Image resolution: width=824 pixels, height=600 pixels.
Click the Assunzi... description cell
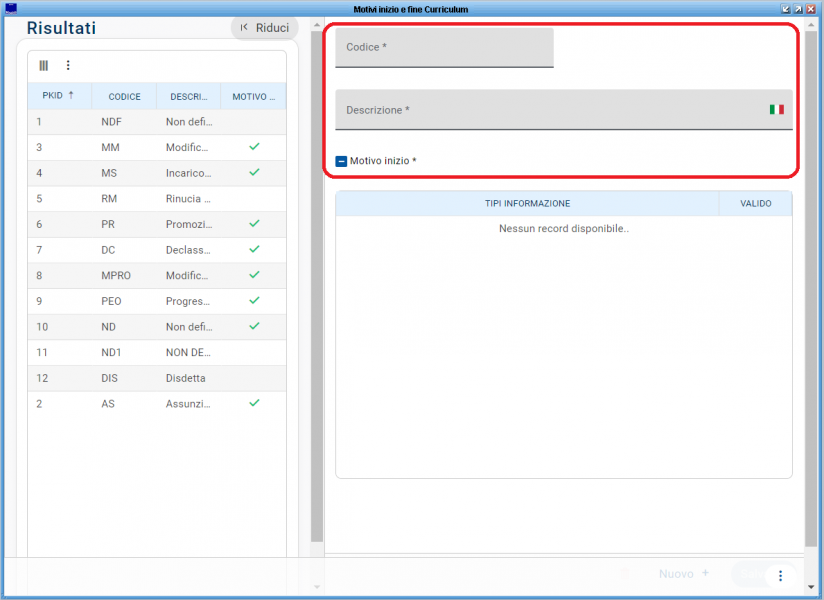(188, 404)
